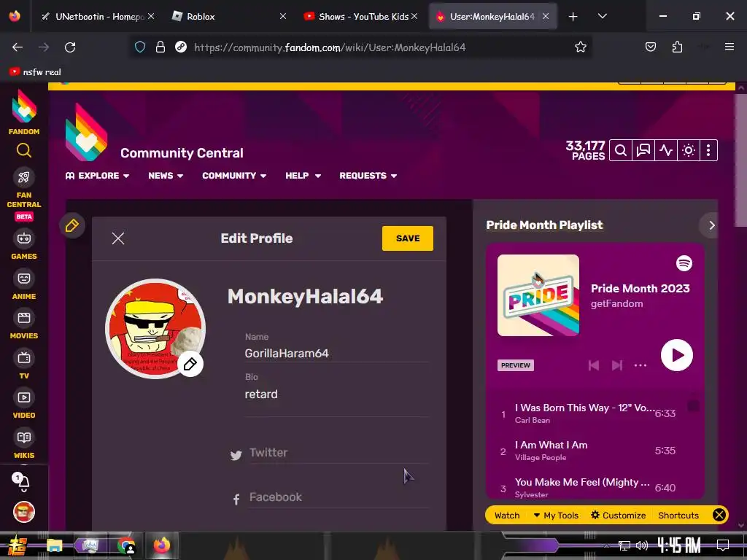Click the yellow SAVE button
The image size is (747, 560).
tap(407, 238)
